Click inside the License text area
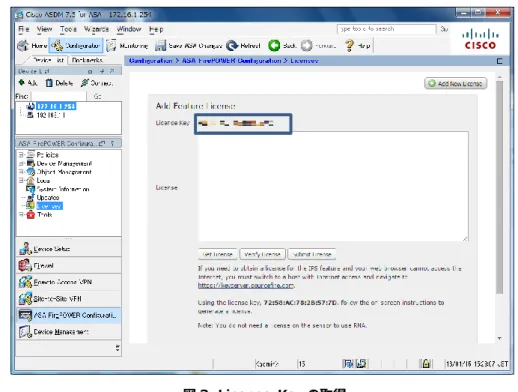518x392 pixels. tap(333, 186)
